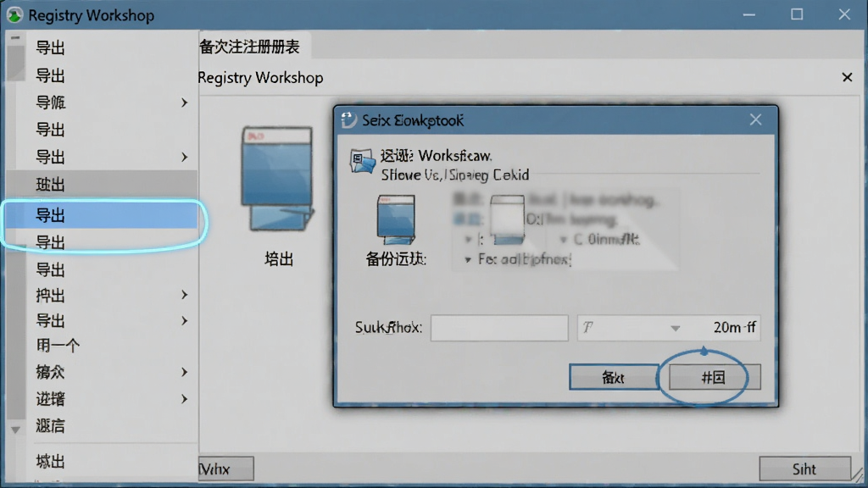Close the inner Registry Workshop panel

coord(847,77)
